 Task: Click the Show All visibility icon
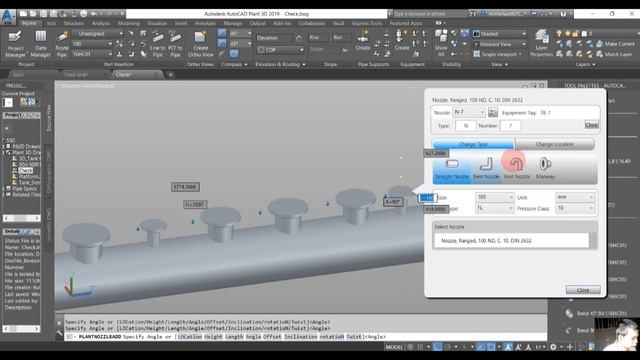(x=441, y=43)
